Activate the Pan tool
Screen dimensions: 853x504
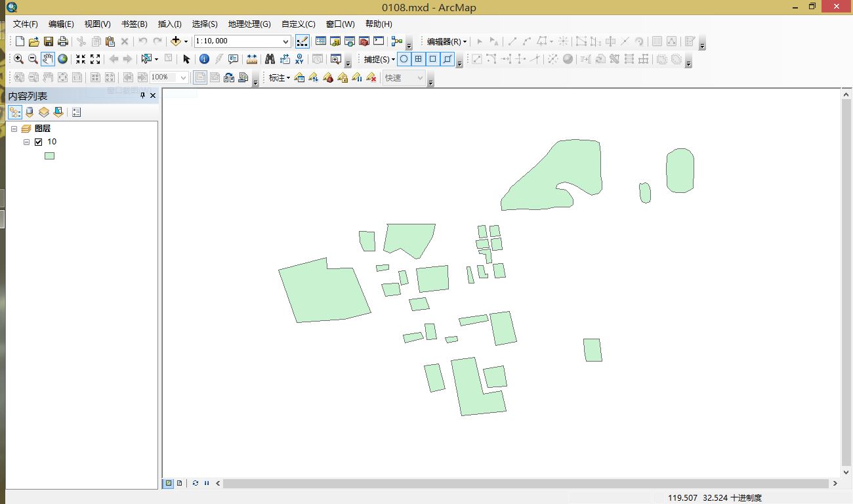[x=48, y=58]
